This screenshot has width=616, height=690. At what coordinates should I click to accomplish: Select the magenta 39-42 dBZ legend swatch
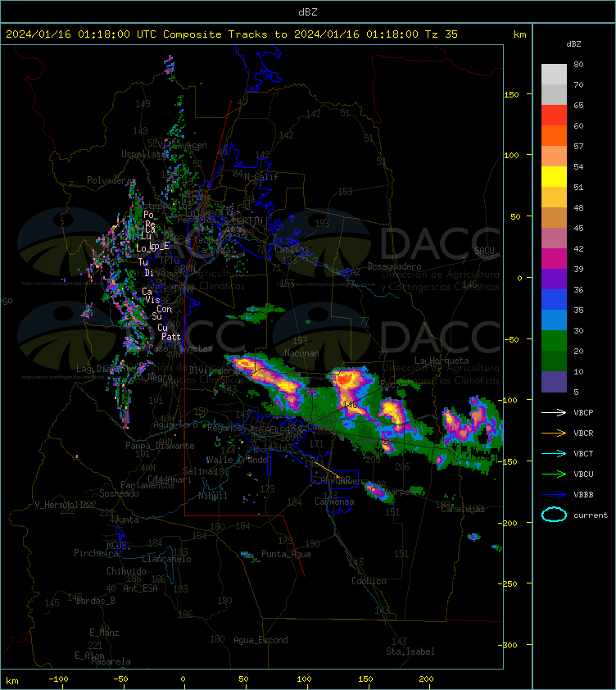point(554,259)
